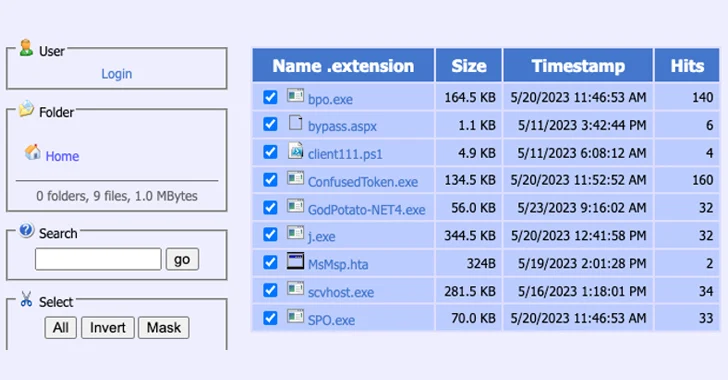Click the MsMsp.hta window icon
Screen dimensions: 728x380
pos(295,261)
